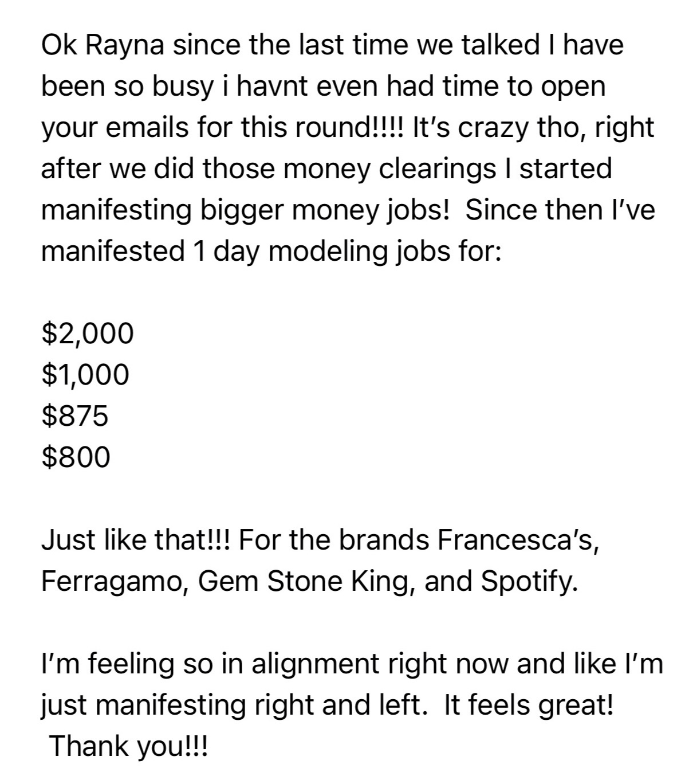Screen dimensions: 681x784
Task: Click the "$800" amount
Action: click(x=76, y=457)
